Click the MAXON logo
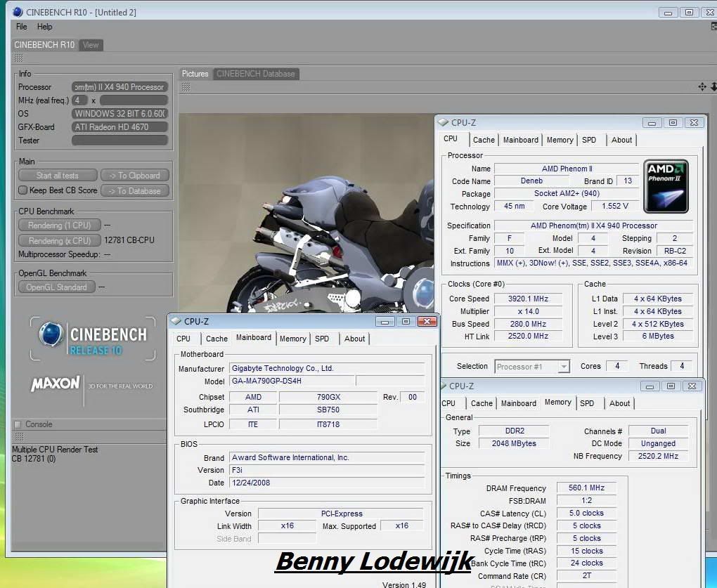This screenshot has width=717, height=588. coord(56,384)
